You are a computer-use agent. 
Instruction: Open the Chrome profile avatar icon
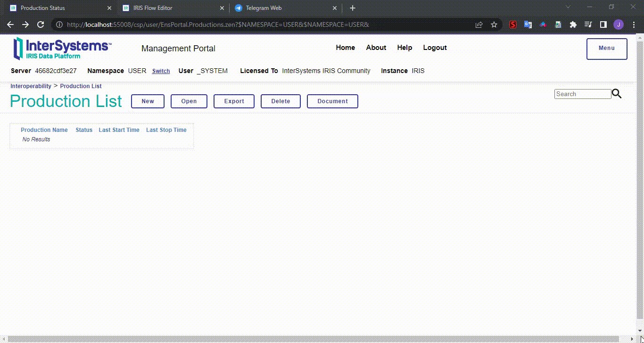click(618, 24)
